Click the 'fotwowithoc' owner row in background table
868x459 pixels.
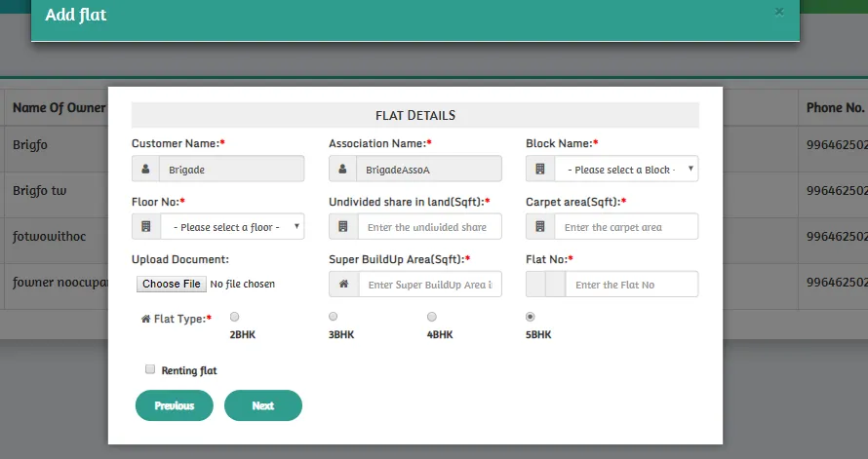tap(50, 236)
